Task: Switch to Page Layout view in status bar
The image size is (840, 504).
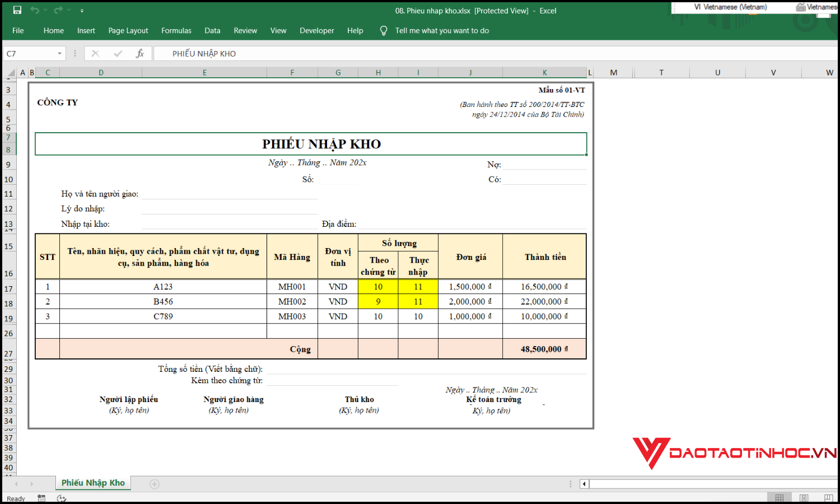Action: [x=804, y=498]
